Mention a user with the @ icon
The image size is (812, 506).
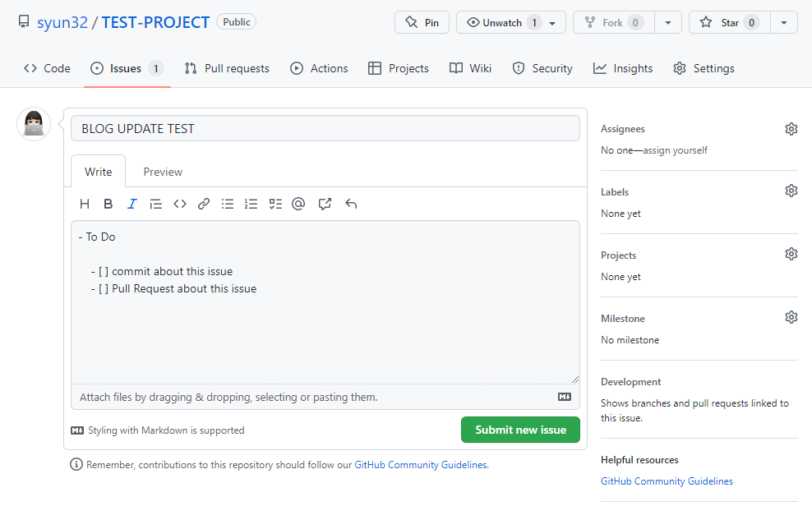click(298, 204)
